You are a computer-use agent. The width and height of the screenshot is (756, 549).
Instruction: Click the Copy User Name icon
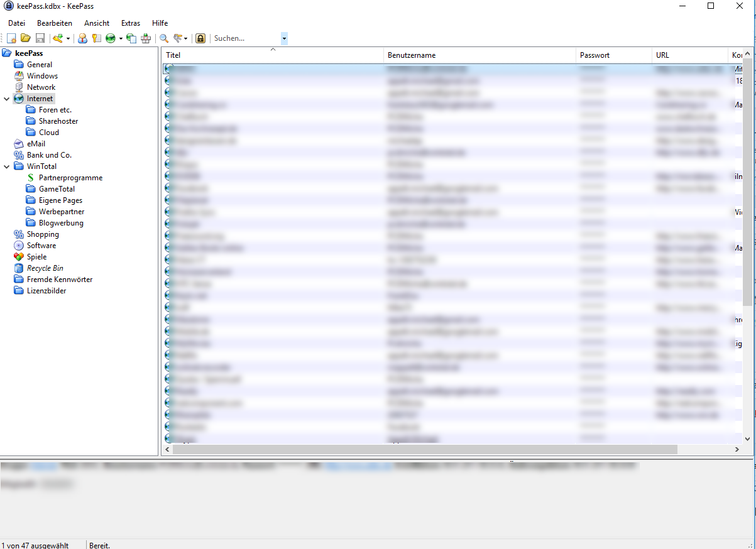(82, 38)
